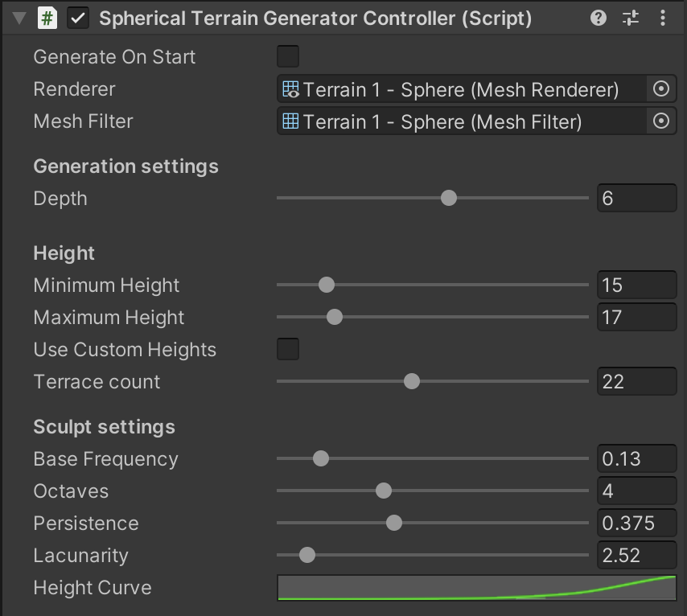
Task: Enable the Generate On Start checkbox
Action: click(x=287, y=56)
